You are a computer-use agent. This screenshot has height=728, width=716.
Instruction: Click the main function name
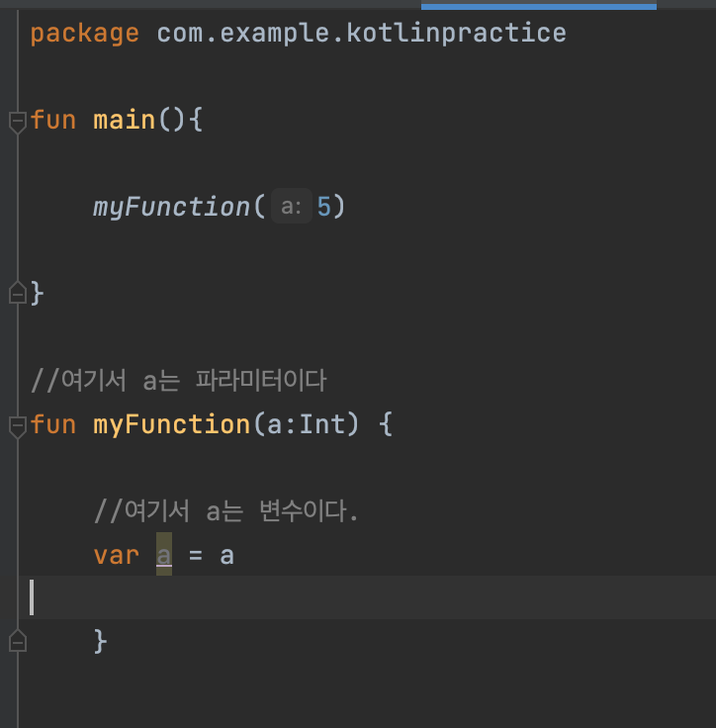124,120
